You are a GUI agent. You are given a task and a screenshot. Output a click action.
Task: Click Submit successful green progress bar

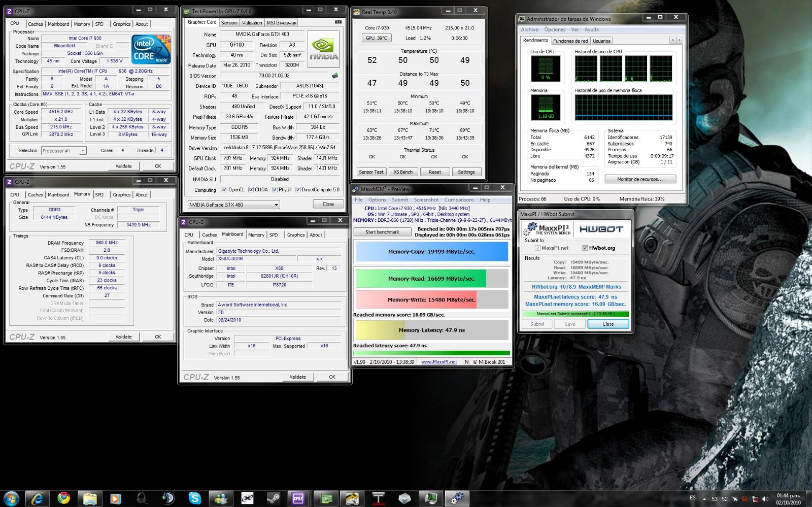(575, 314)
